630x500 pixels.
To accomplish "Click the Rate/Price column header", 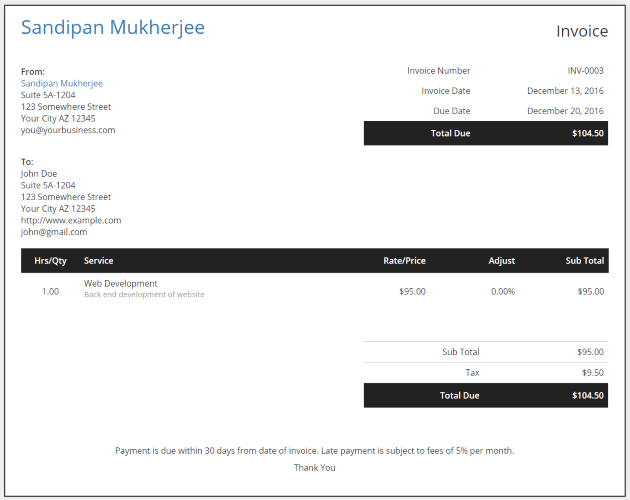I will (x=404, y=261).
